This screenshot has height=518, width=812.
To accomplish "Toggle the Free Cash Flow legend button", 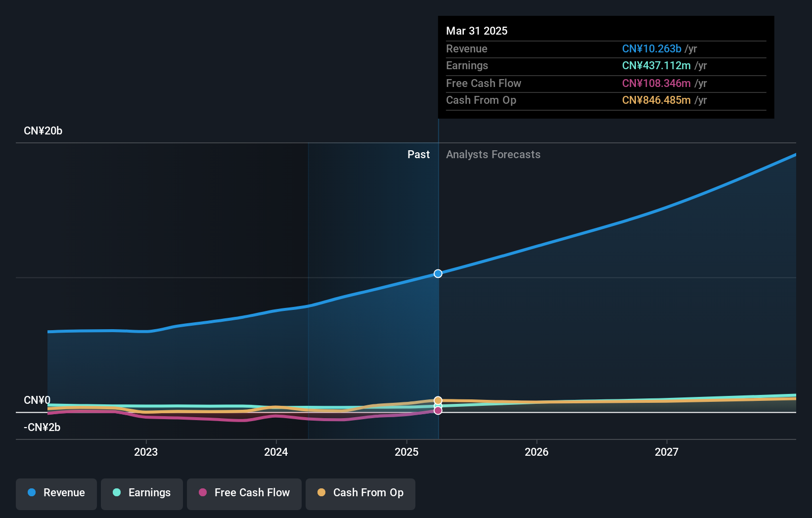I will click(244, 494).
